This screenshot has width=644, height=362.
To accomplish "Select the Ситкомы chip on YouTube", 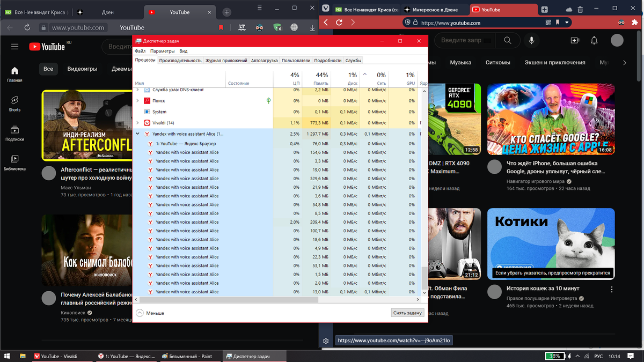I will point(497,62).
